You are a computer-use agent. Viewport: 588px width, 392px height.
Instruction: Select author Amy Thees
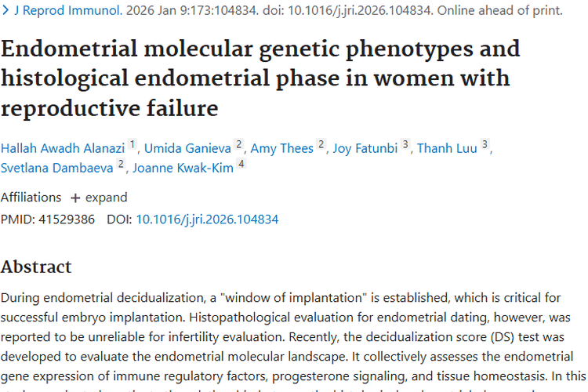click(282, 148)
